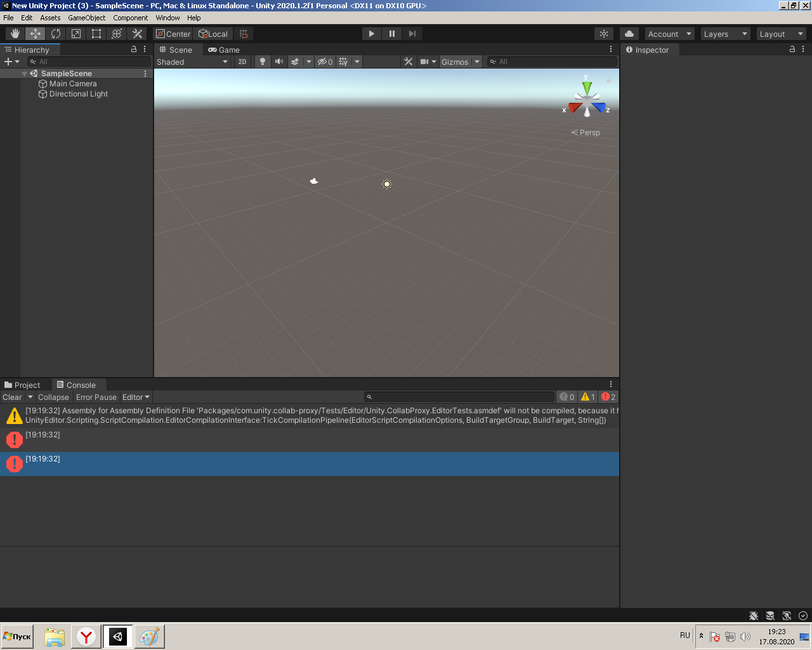Open grid settings dropdown arrow
Screen dimensions: 812x650
tap(357, 62)
